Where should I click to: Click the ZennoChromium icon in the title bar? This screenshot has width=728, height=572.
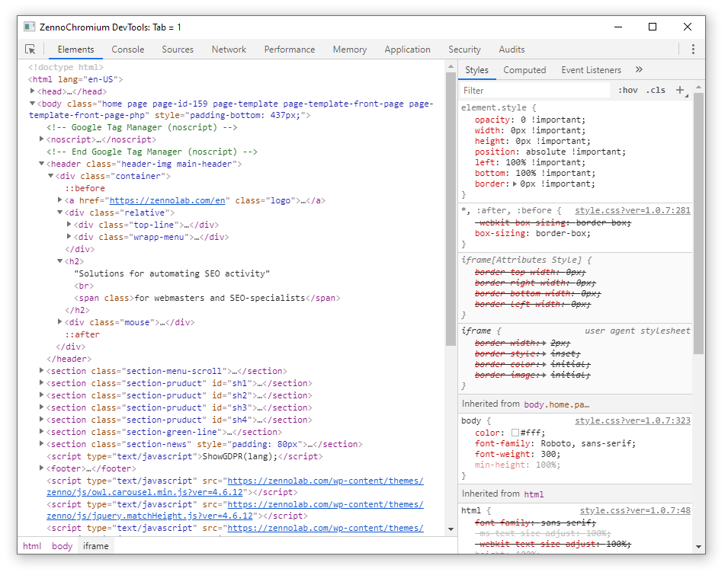click(x=28, y=27)
